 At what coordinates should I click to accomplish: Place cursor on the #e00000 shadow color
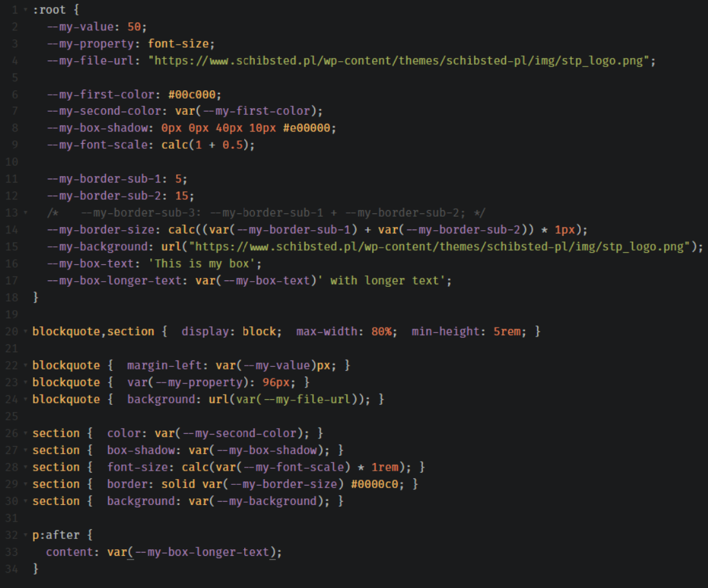pyautogui.click(x=306, y=128)
